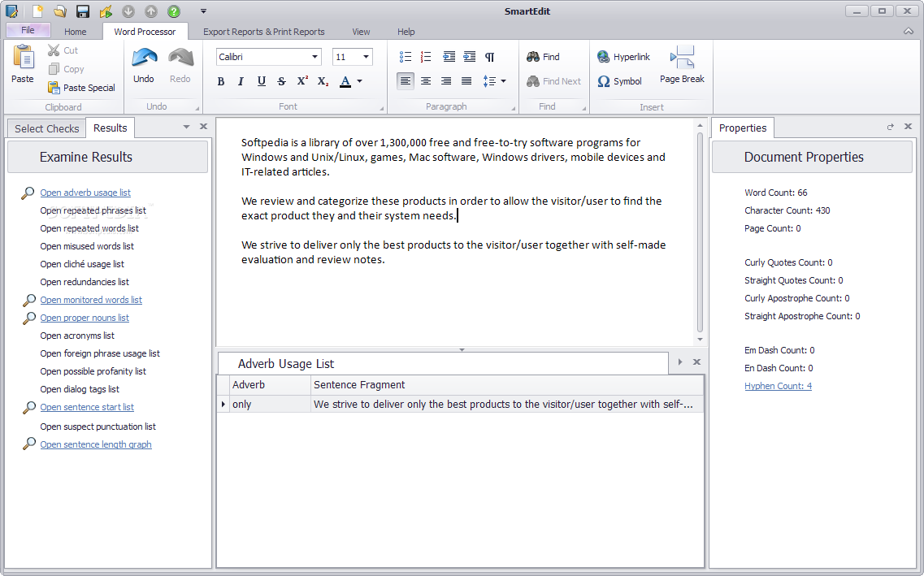Toggle underline formatting

click(x=261, y=81)
